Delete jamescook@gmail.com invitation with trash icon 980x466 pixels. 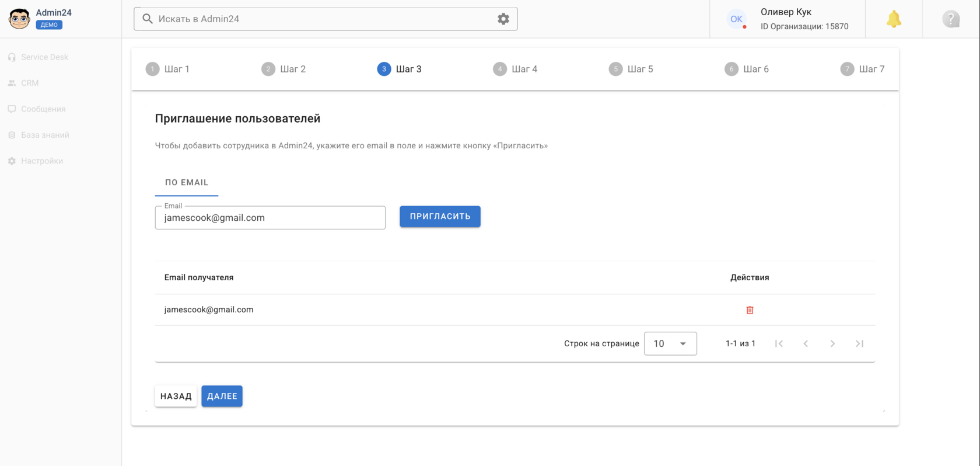click(x=750, y=310)
